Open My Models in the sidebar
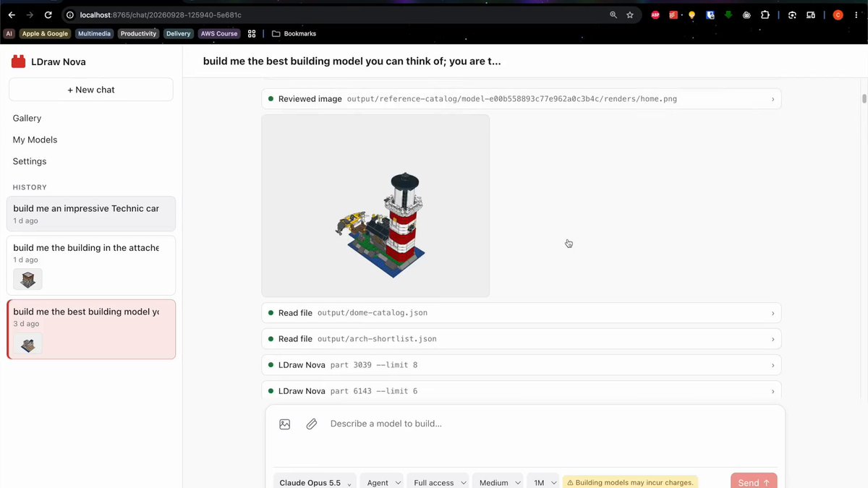868x488 pixels. tap(35, 140)
